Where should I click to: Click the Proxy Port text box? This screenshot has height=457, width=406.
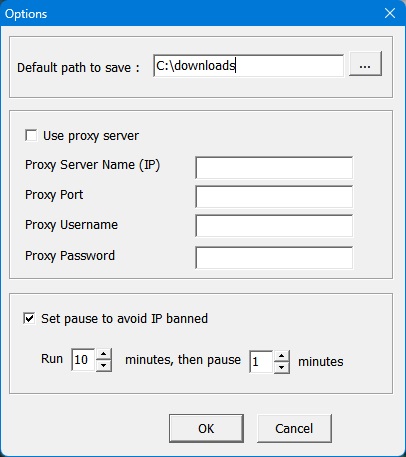274,197
